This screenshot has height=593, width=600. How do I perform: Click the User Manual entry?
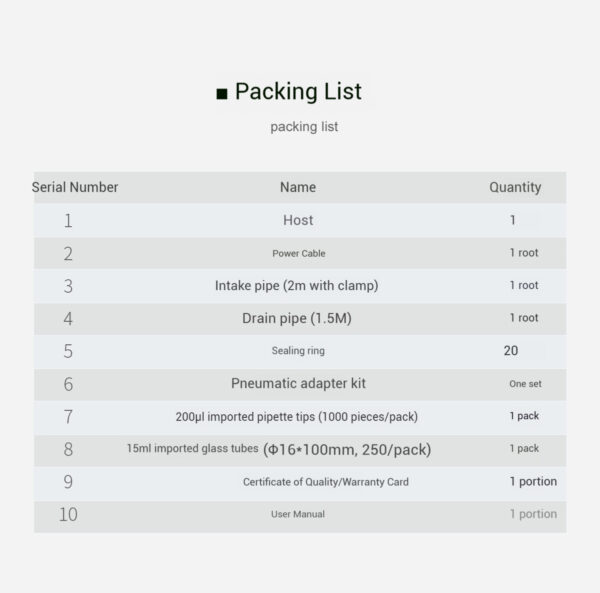tap(297, 514)
